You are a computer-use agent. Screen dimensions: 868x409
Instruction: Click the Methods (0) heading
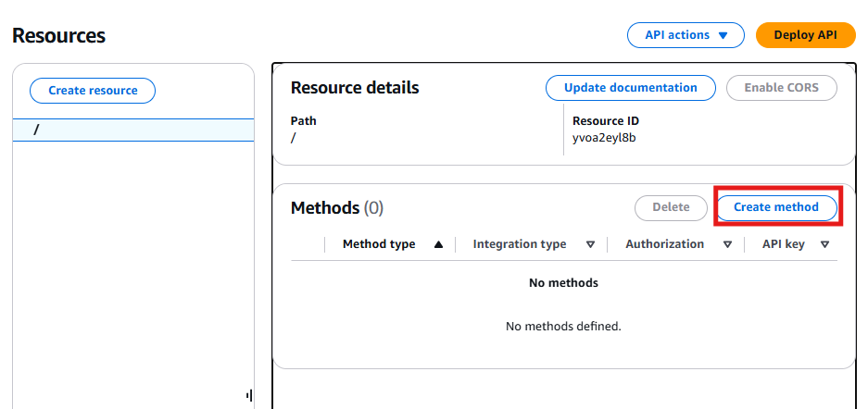click(337, 208)
